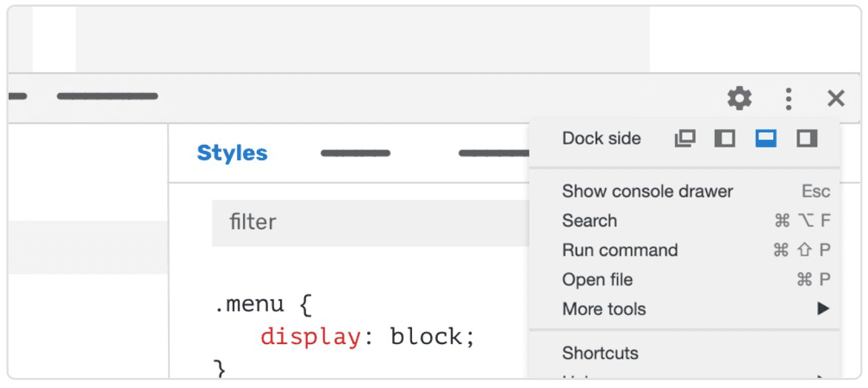Dock DevTools to the right side

(x=807, y=138)
